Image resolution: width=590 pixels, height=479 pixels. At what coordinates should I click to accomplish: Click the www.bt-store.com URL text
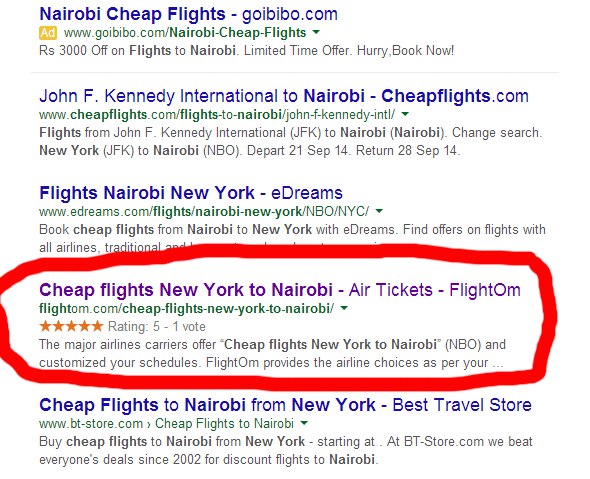91,424
